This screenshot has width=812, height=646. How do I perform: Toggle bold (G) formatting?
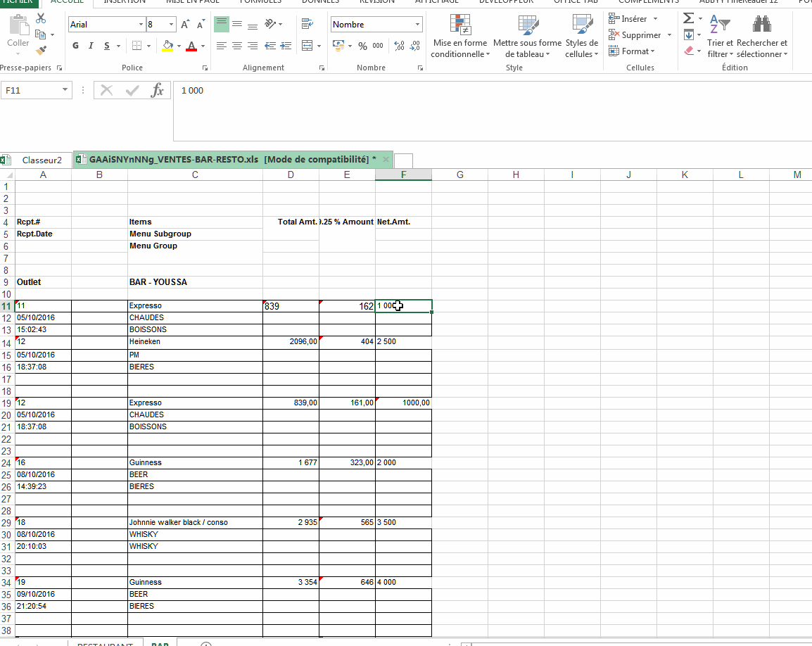(x=75, y=46)
